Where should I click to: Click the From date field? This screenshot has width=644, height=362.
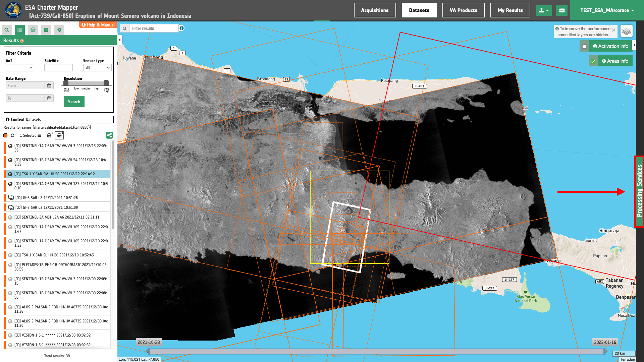point(25,85)
